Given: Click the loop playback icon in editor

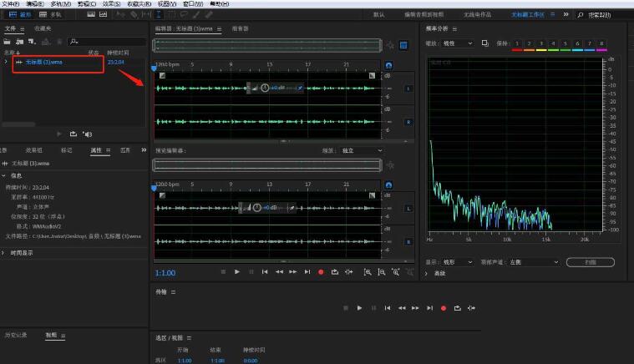Looking at the screenshot, I should click(335, 271).
